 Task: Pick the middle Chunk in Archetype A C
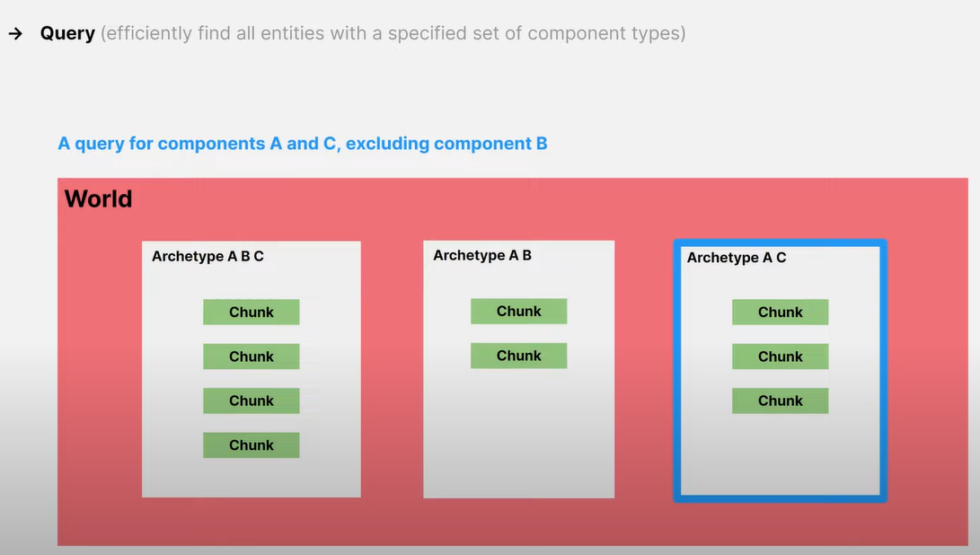[780, 357]
